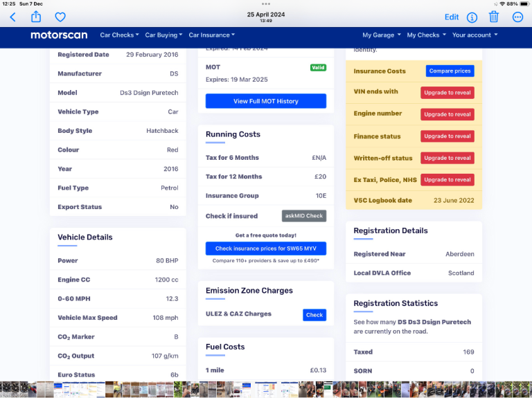The height and width of the screenshot is (398, 532).
Task: Open the My Garage menu
Action: [x=380, y=35]
